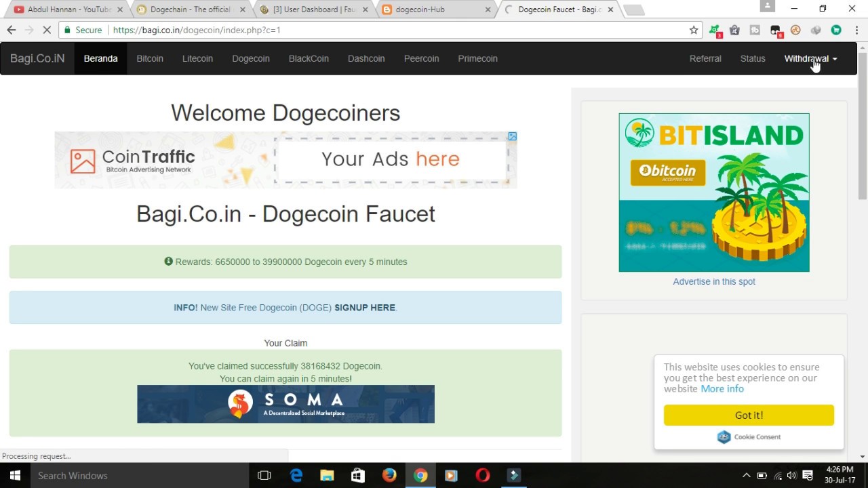Viewport: 868px width, 488px height.
Task: Open the Dogecoin faucet menu item
Action: point(251,58)
